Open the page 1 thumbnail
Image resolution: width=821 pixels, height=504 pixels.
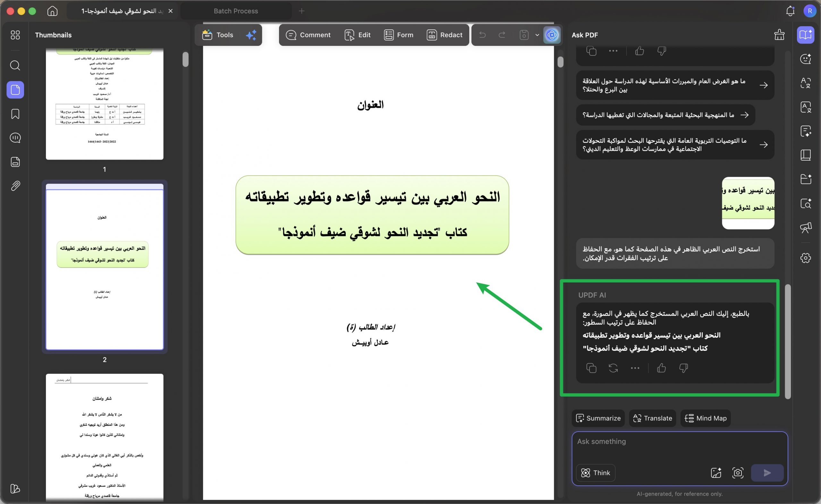point(105,104)
